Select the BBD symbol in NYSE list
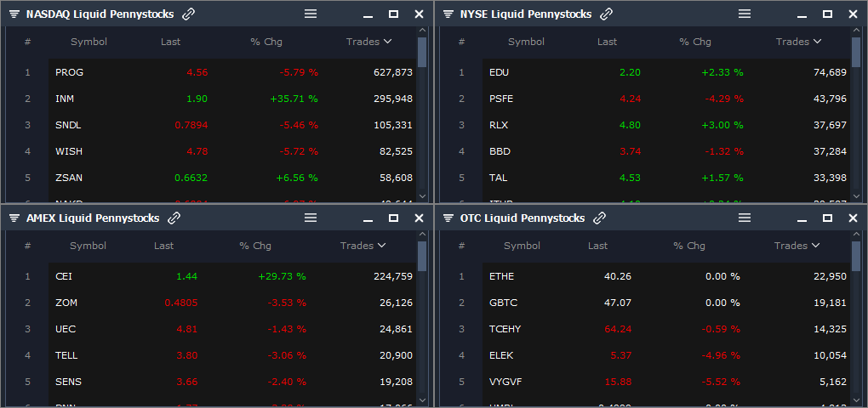 (500, 151)
